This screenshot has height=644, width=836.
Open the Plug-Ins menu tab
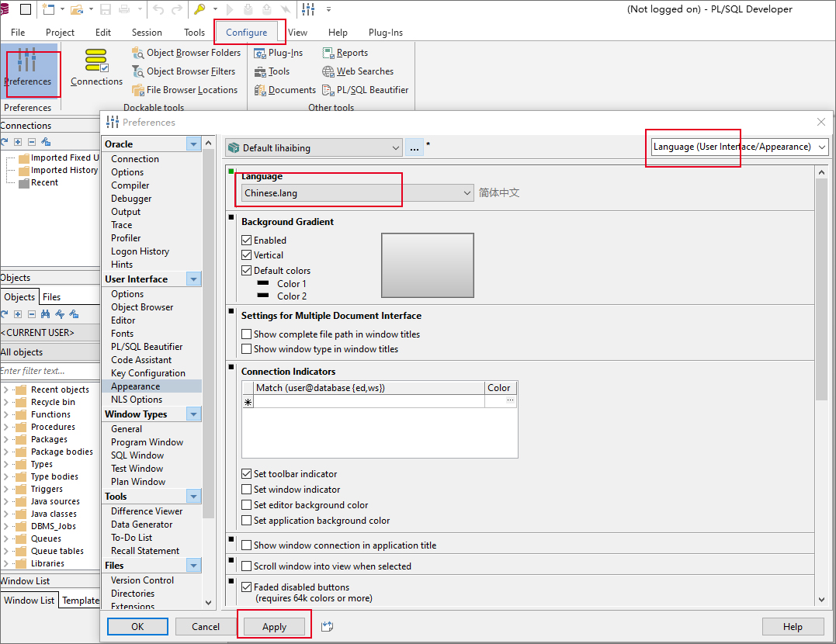coord(386,33)
